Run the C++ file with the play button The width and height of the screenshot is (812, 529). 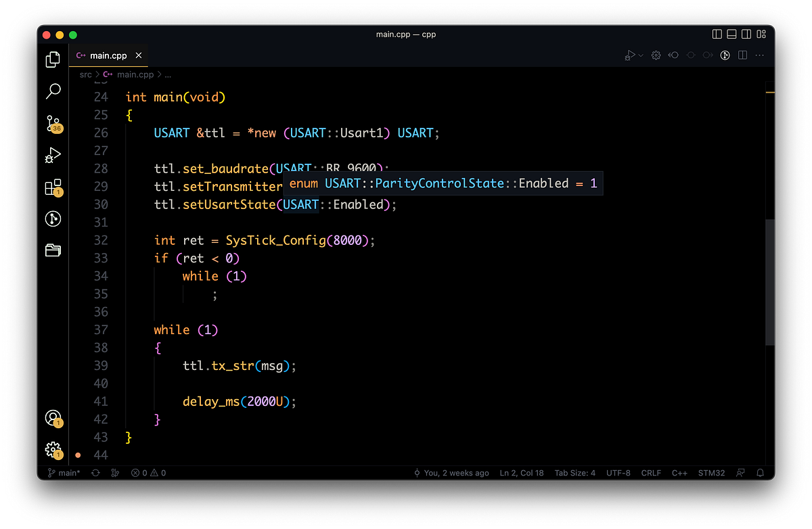[x=629, y=55]
